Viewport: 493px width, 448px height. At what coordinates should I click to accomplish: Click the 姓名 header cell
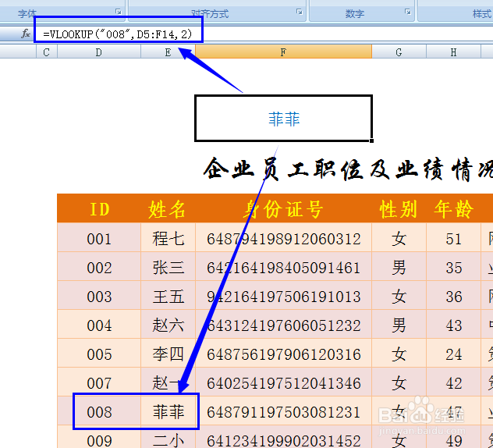pos(168,208)
